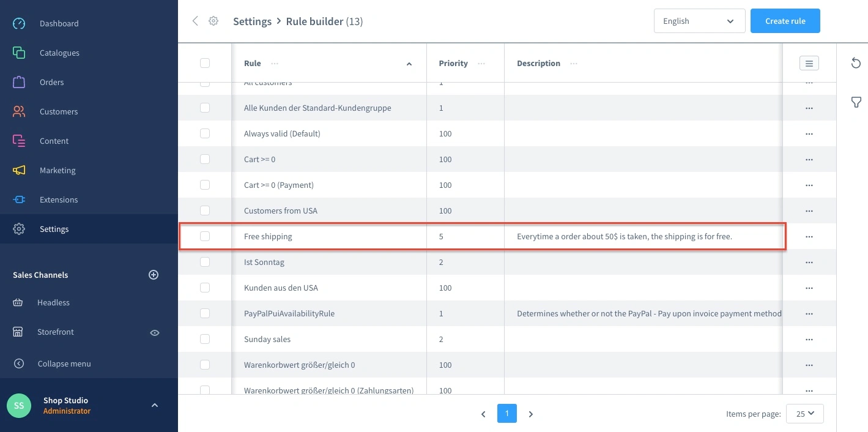Click the Extensions plug icon
The width and height of the screenshot is (868, 432).
[x=19, y=199]
